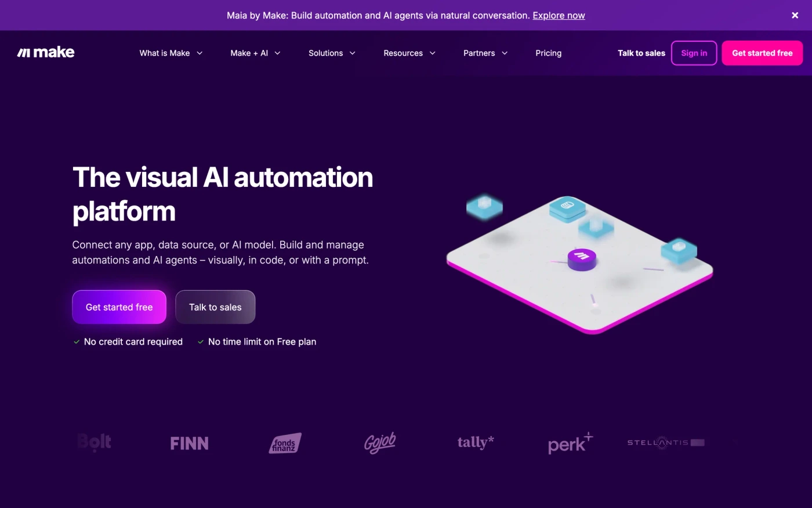The height and width of the screenshot is (508, 812).
Task: Select the No credit card required text
Action: [x=133, y=341]
